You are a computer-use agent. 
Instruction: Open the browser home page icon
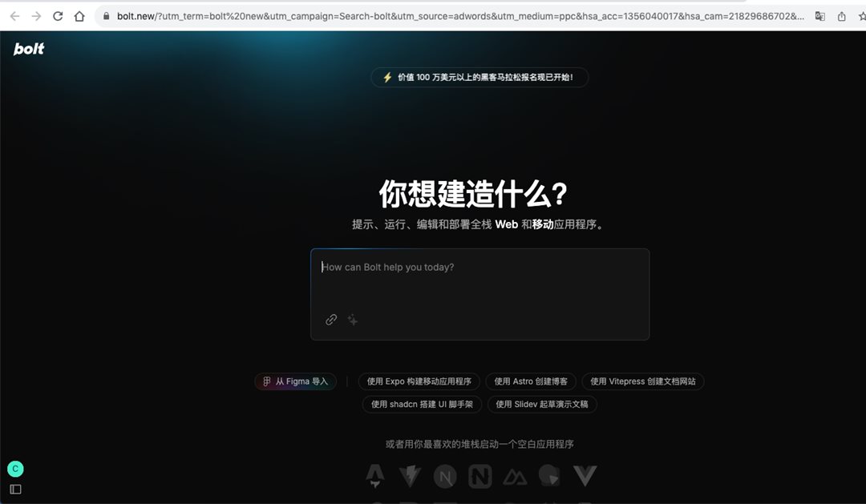click(x=79, y=16)
